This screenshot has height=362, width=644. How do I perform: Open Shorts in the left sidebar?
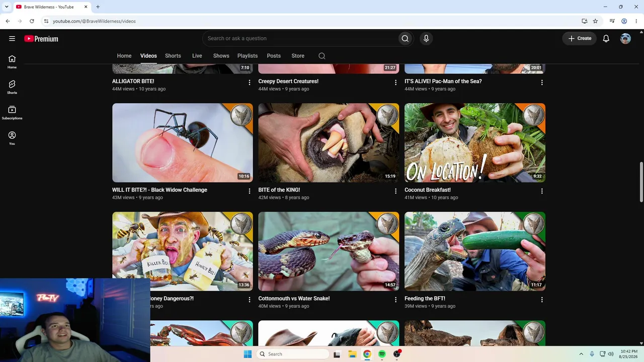(12, 87)
